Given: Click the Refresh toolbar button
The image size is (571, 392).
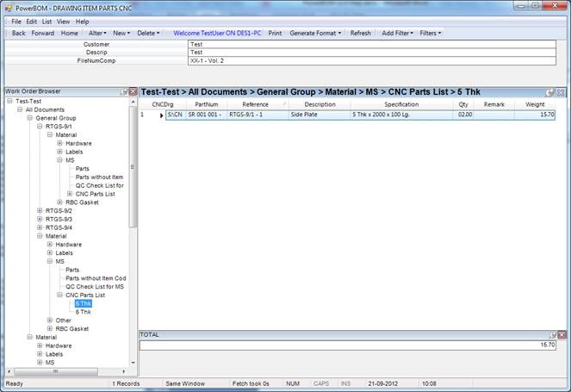Looking at the screenshot, I should pos(360,33).
